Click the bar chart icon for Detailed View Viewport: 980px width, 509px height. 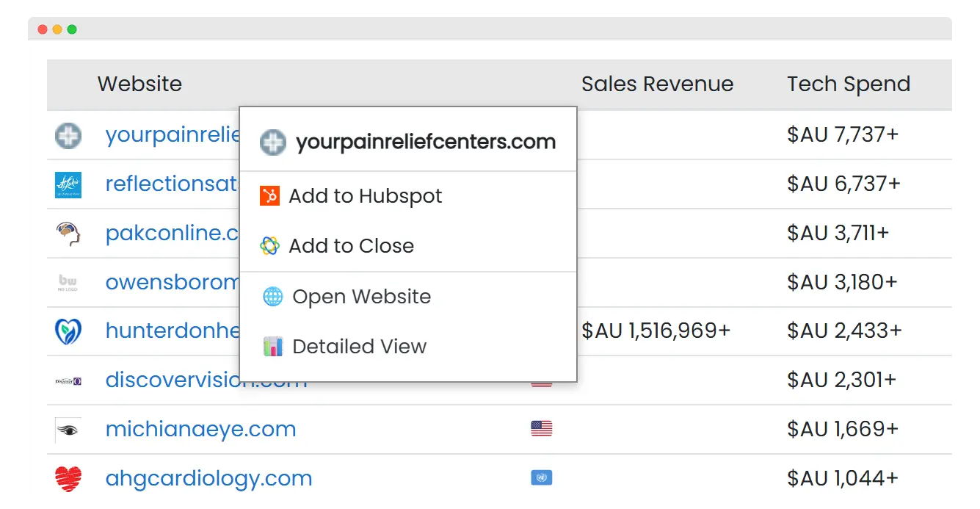pos(272,347)
